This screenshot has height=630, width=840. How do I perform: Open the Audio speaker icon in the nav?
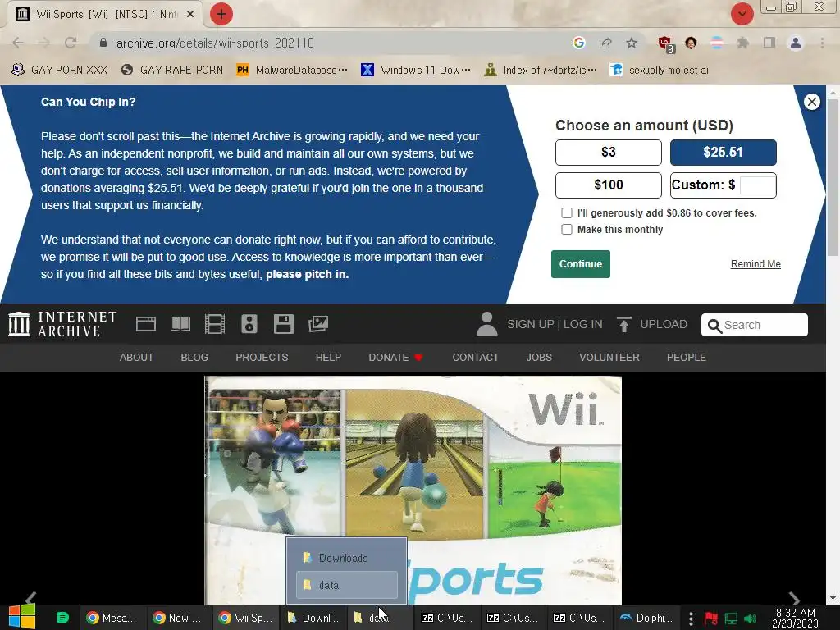coord(249,324)
